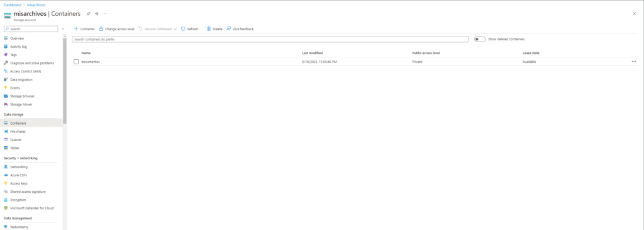The width and height of the screenshot is (644, 230).
Task: Pin the page with the pin icon
Action: pos(88,14)
